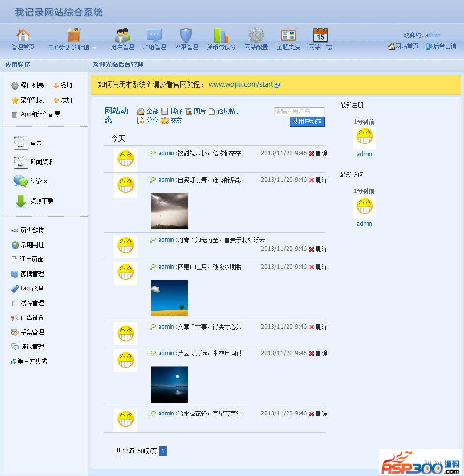
Task: Open 微博管理 item
Action: (x=28, y=274)
